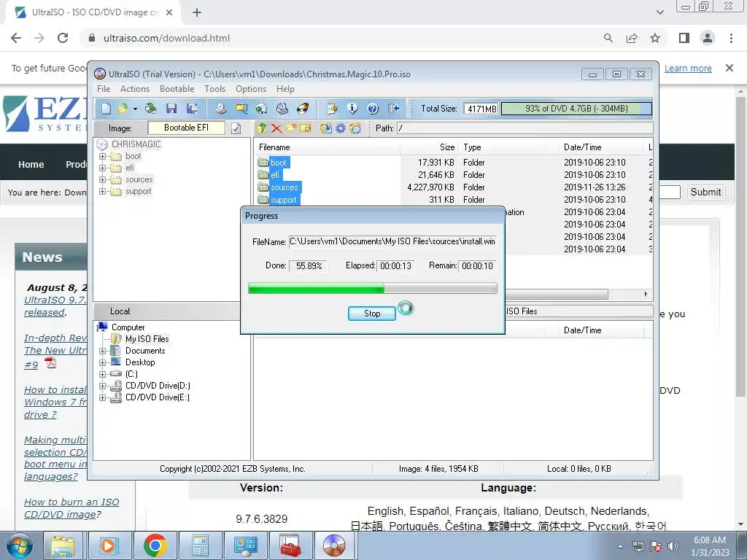This screenshot has height=560, width=747.
Task: Click the Mount to Virtual Drive icon
Action: click(282, 109)
